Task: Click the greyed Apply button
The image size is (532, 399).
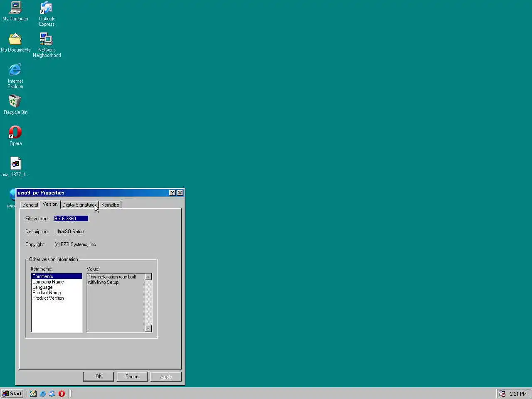Action: (166, 377)
